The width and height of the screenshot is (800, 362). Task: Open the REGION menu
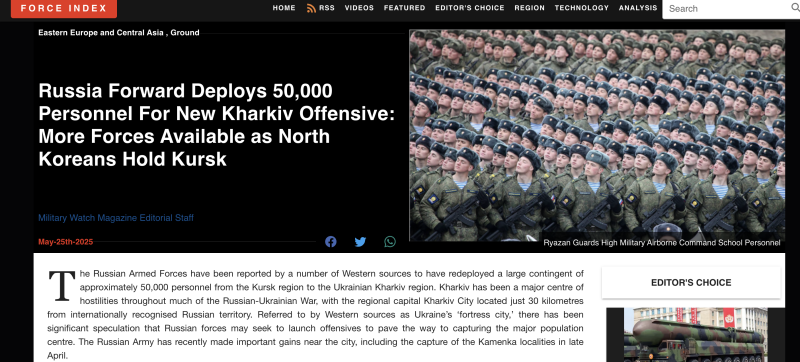[x=530, y=8]
